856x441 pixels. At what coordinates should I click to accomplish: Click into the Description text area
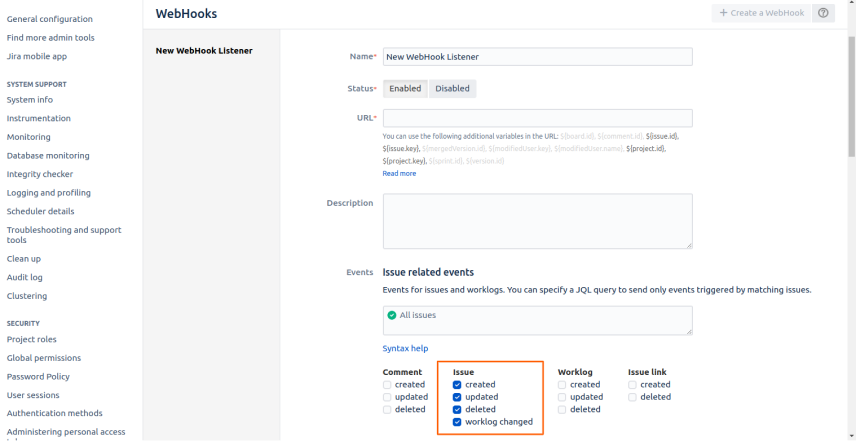click(538, 221)
